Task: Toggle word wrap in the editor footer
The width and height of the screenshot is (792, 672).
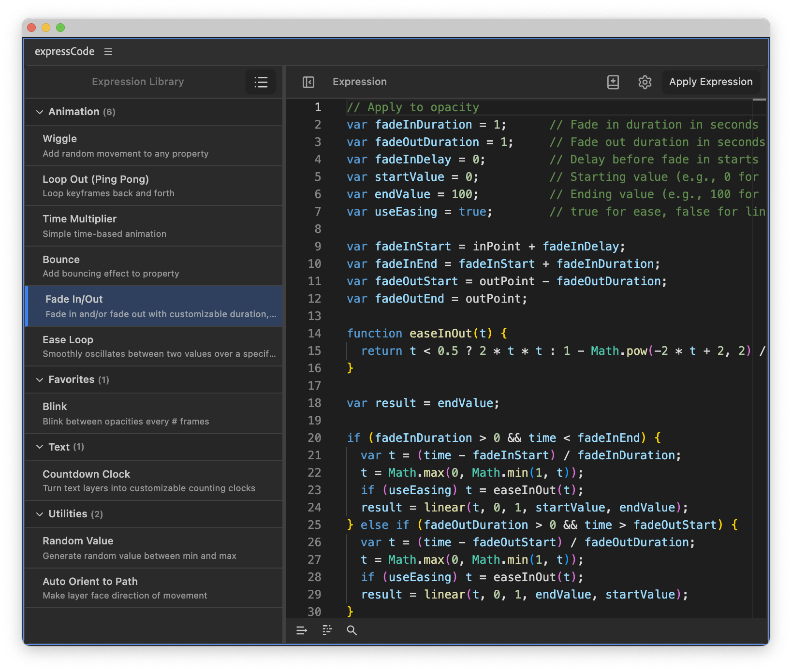Action: pyautogui.click(x=301, y=630)
